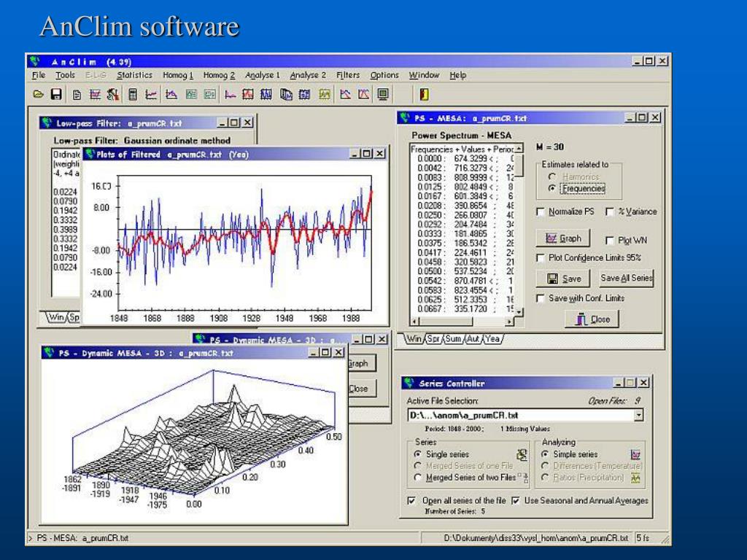
Task: Click status bar path D:\Dokumenty\diss33
Action: point(536,538)
